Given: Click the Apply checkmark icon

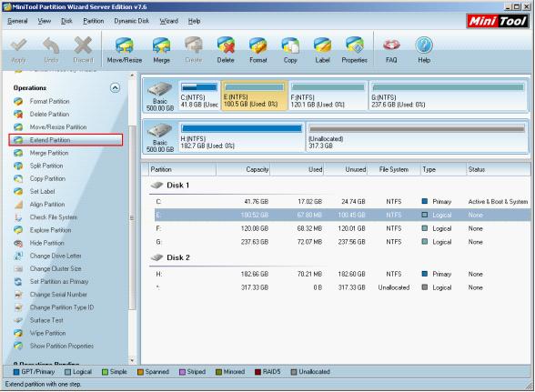Looking at the screenshot, I should (x=18, y=45).
